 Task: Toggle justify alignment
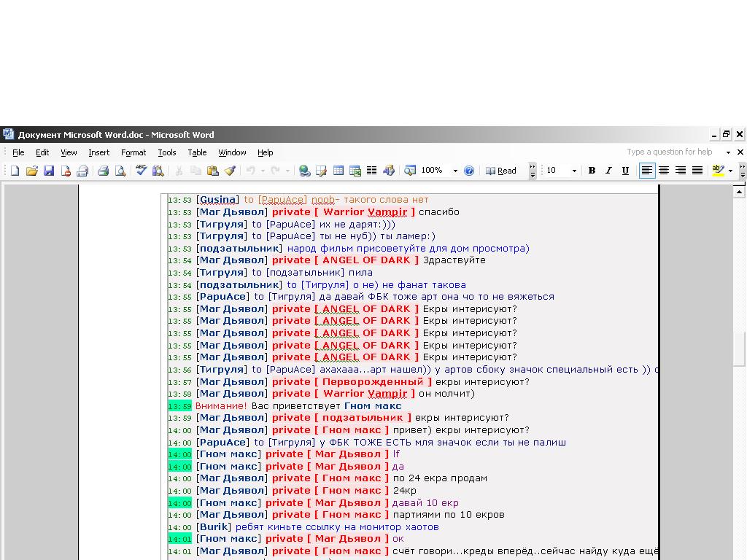[x=697, y=171]
